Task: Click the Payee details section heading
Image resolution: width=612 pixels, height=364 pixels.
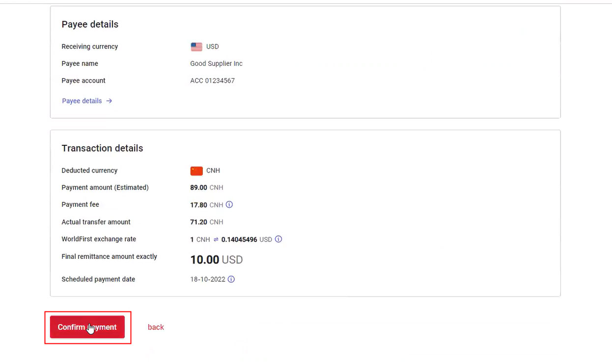Action: 90,25
